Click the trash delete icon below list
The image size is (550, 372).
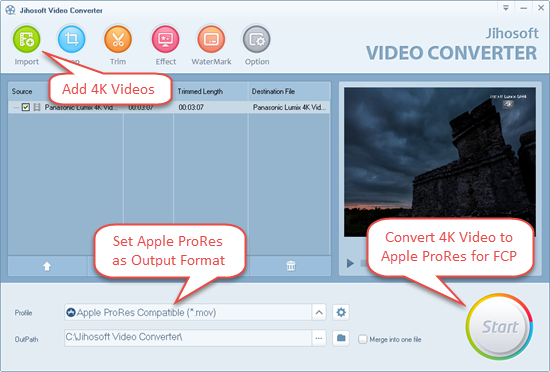point(291,266)
